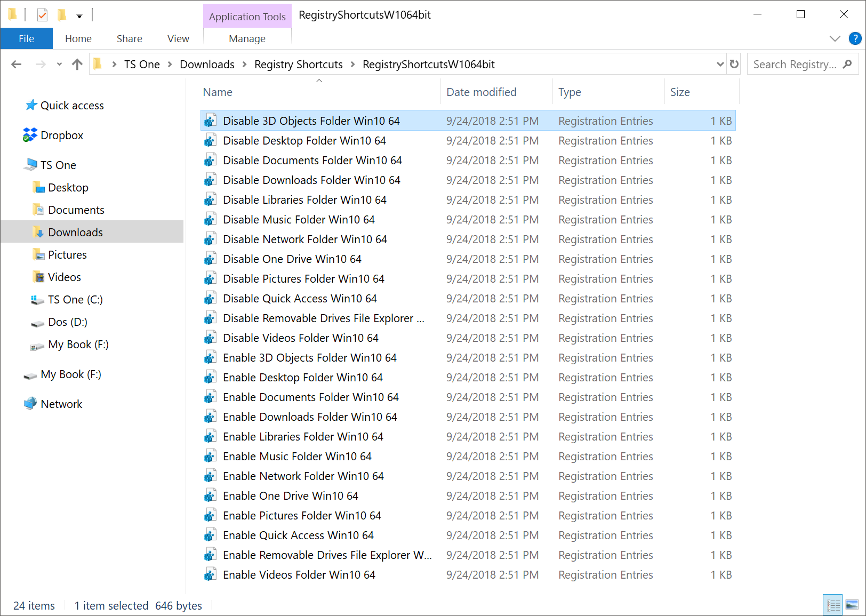Switch to the View ribbon tab
The width and height of the screenshot is (866, 616).
click(178, 38)
